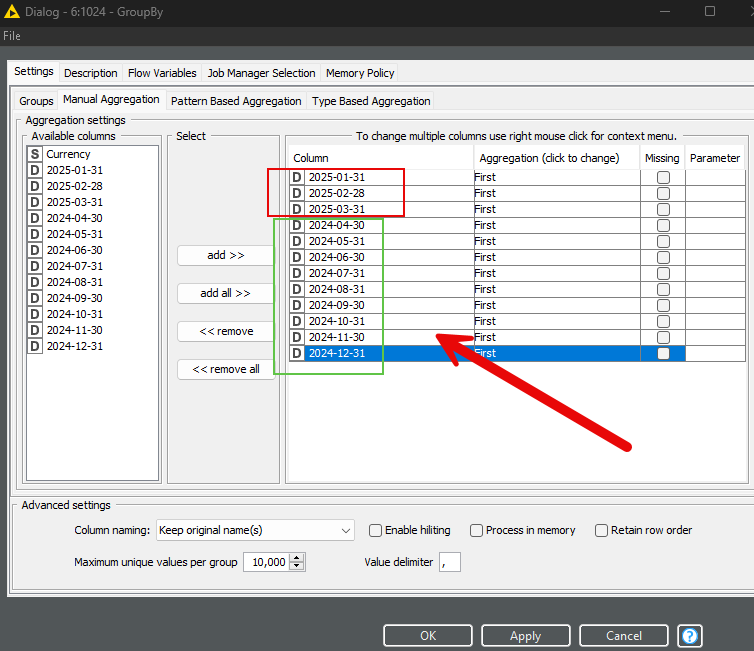
Task: Click the D icon next to 2025-01-31 in available columns
Action: (35, 170)
